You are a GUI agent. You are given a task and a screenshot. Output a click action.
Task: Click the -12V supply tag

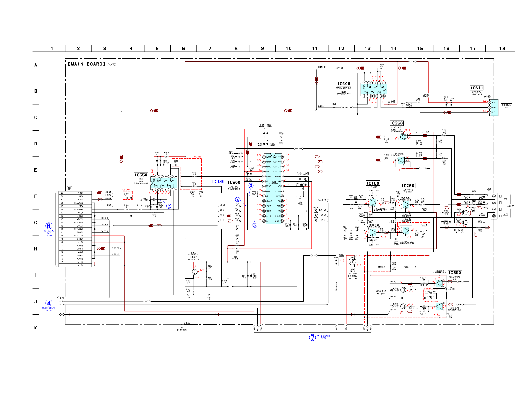(422, 168)
